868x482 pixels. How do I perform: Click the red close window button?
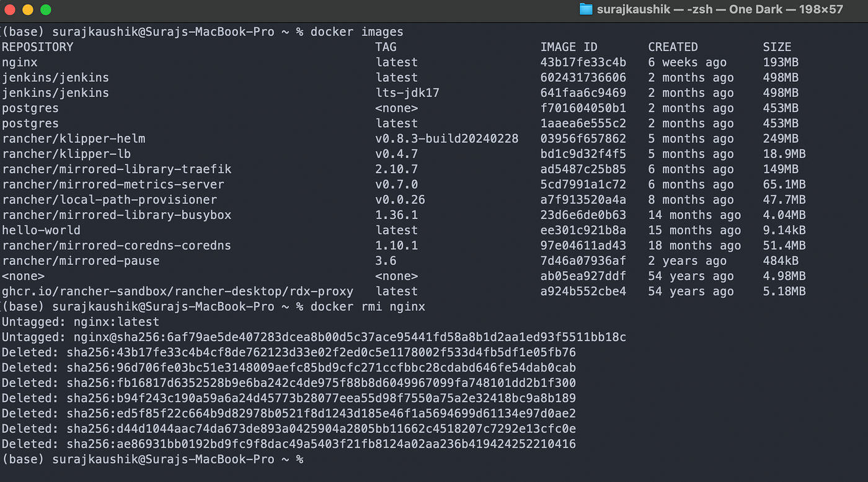9,9
